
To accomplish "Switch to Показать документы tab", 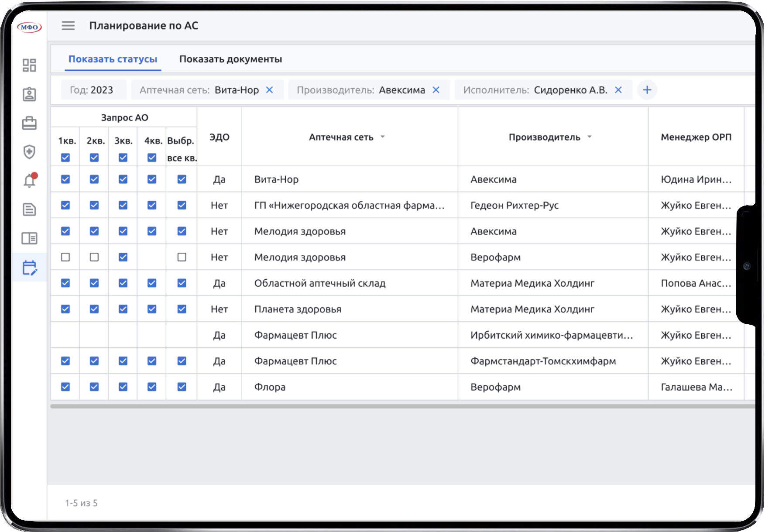I will [230, 59].
